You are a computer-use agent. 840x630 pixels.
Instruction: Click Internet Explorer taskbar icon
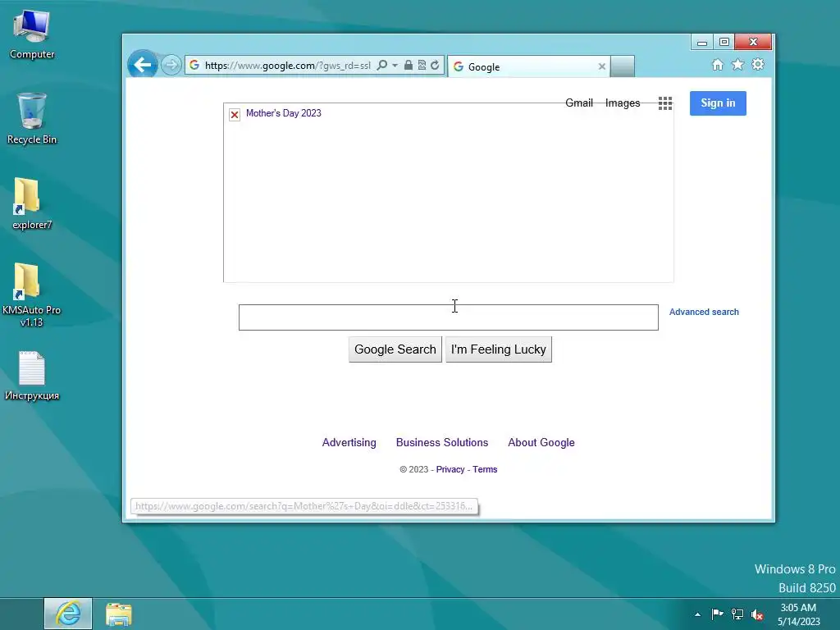[x=68, y=614]
